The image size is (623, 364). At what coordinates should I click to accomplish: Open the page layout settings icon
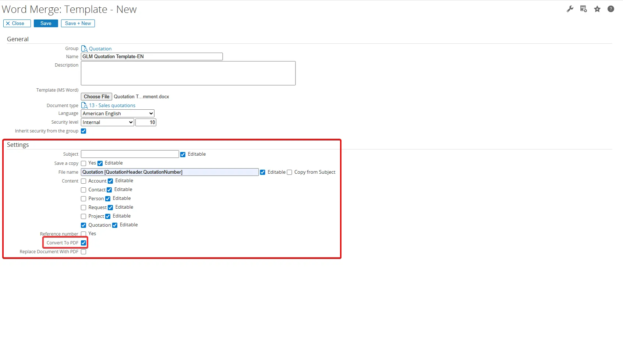point(583,9)
